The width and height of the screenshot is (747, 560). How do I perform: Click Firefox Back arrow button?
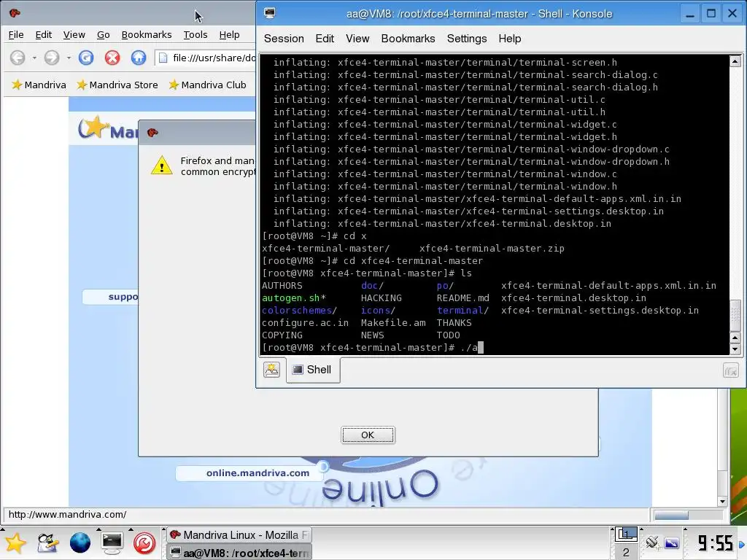18,58
